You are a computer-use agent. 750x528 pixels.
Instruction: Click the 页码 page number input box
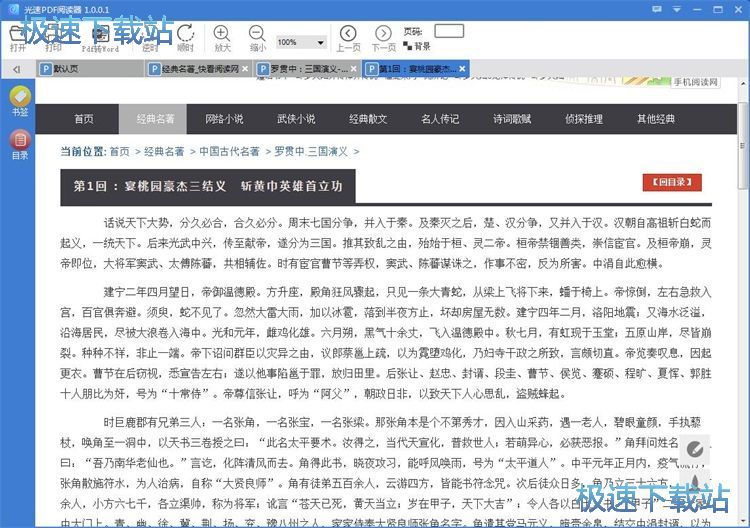(x=449, y=31)
